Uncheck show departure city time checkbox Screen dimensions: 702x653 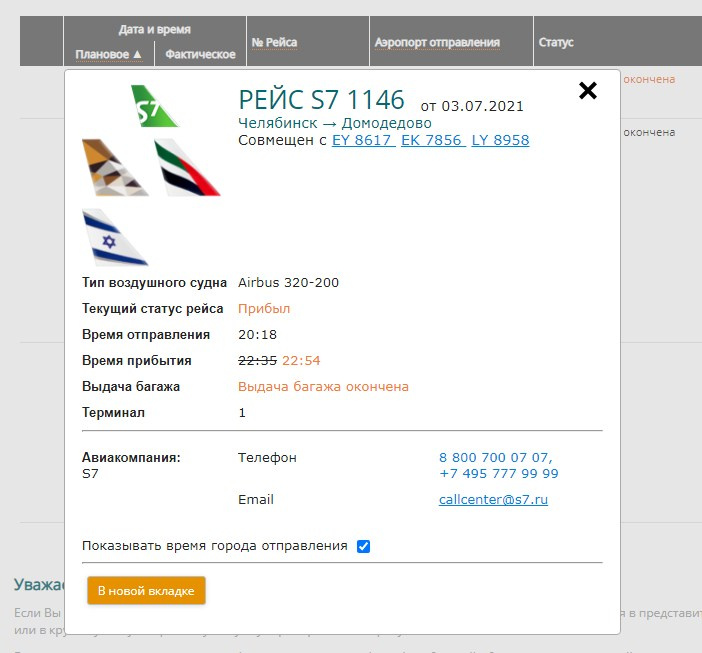click(x=363, y=546)
